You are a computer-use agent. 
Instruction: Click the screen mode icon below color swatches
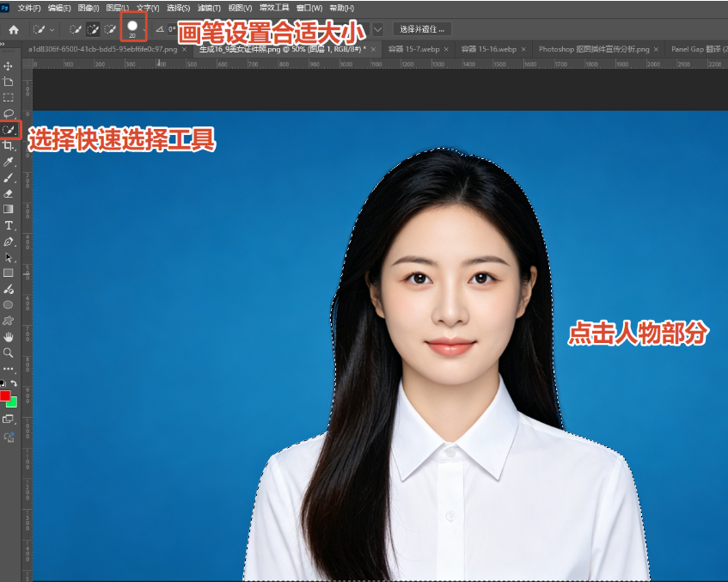click(x=9, y=420)
